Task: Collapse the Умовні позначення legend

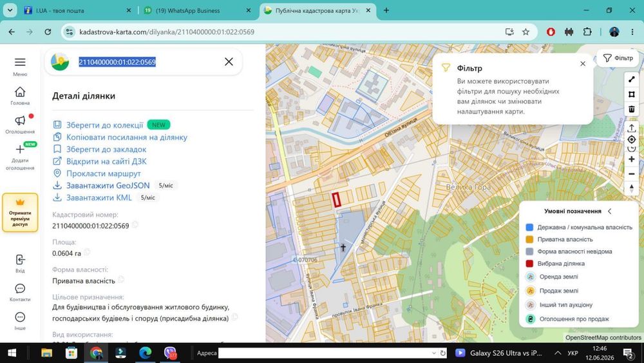Action: 610,211
